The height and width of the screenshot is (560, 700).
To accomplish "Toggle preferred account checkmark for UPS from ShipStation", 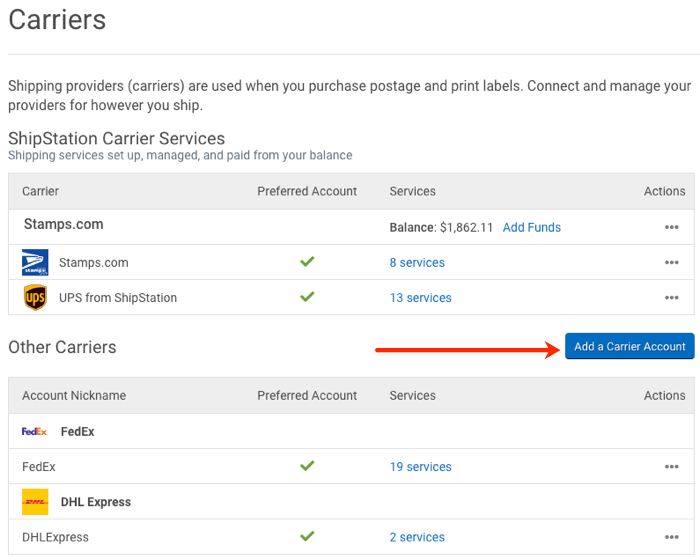I will pos(307,297).
